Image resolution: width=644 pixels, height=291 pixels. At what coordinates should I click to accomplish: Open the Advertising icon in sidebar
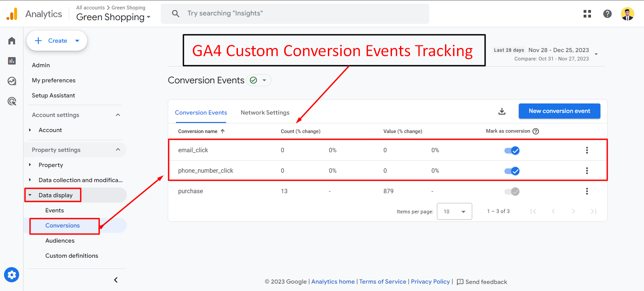[12, 101]
